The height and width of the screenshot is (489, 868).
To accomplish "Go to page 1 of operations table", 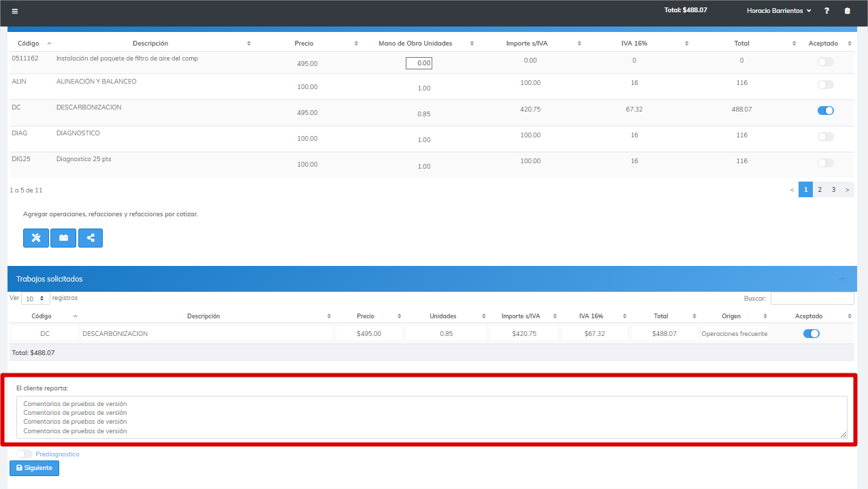I will click(805, 190).
